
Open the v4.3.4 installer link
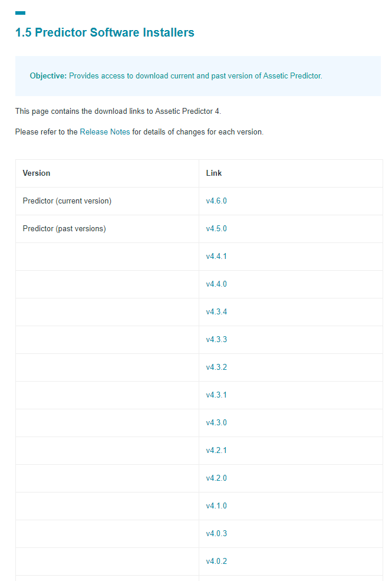[216, 311]
